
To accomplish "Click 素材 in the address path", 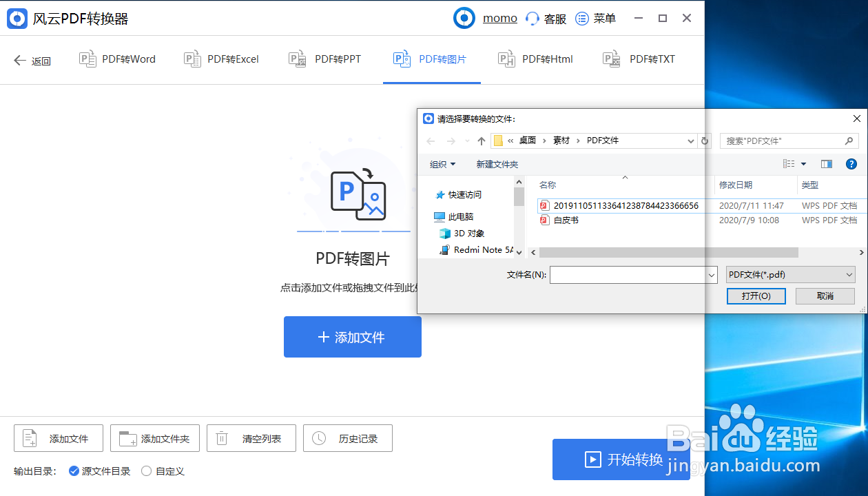I will pyautogui.click(x=561, y=141).
